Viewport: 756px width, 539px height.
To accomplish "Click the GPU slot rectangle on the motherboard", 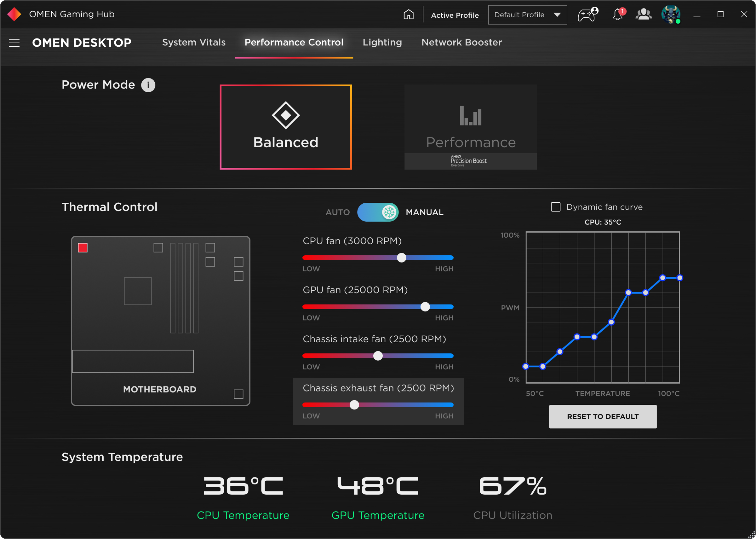I will (133, 362).
